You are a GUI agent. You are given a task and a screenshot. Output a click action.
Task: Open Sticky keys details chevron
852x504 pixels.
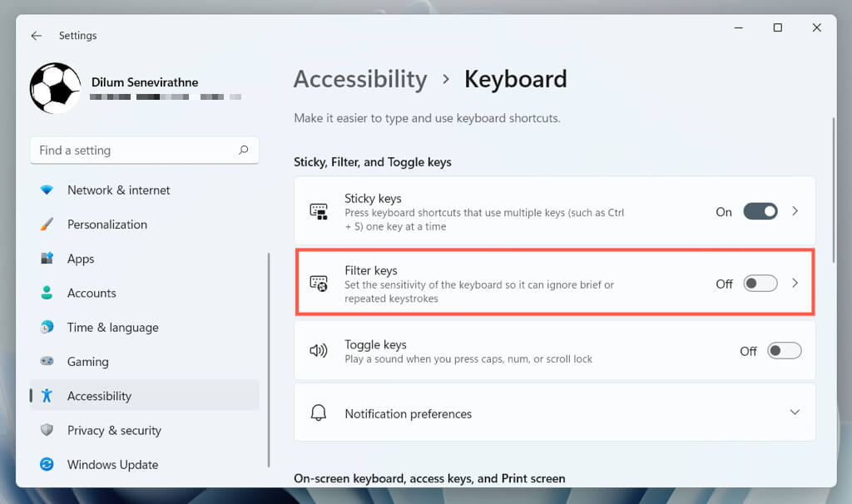(x=795, y=211)
